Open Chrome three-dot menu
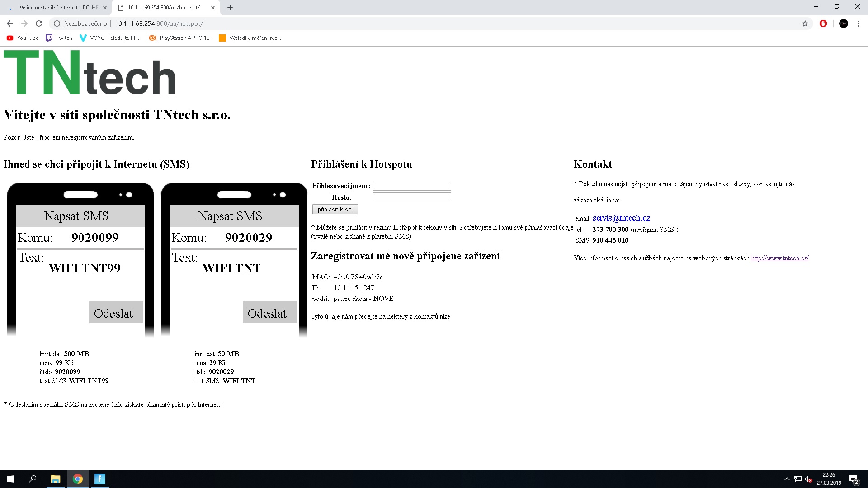This screenshot has width=868, height=488. [x=858, y=23]
